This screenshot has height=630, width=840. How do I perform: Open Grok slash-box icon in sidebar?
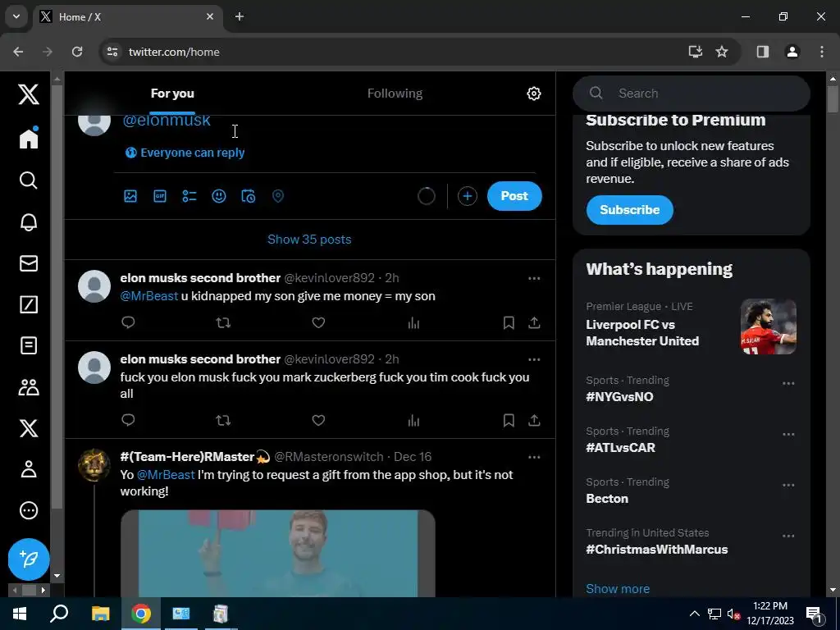click(29, 305)
